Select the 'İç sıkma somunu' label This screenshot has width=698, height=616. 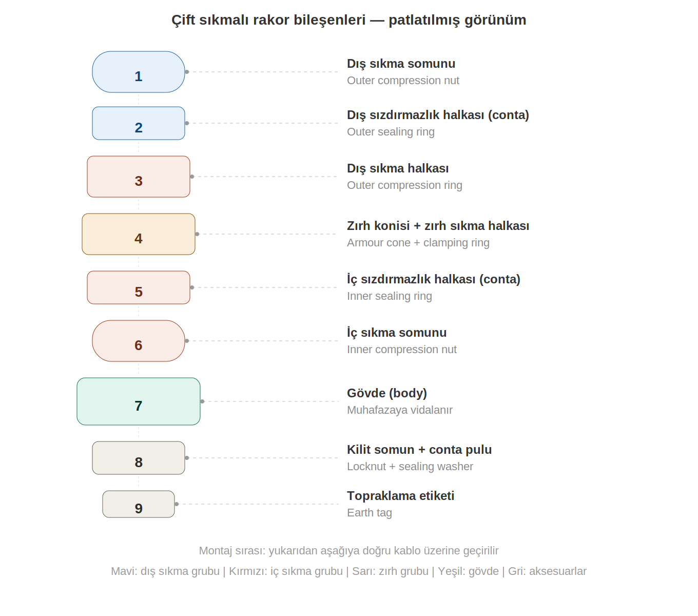click(396, 333)
